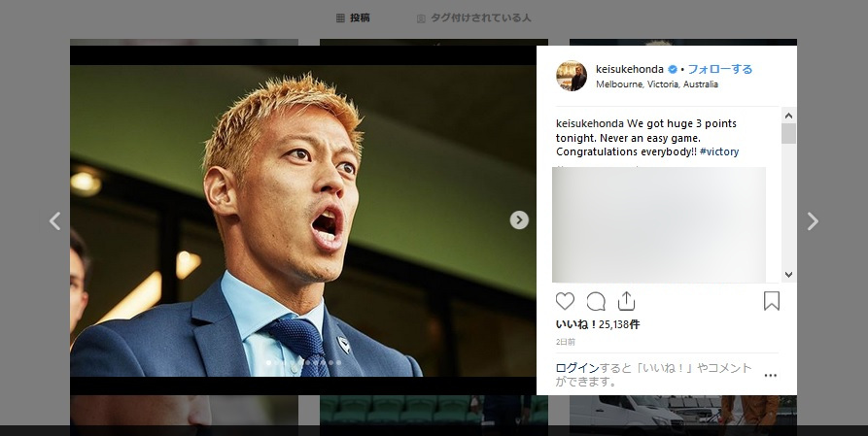This screenshot has width=868, height=436.
Task: Click the ログイン login link
Action: pos(577,368)
